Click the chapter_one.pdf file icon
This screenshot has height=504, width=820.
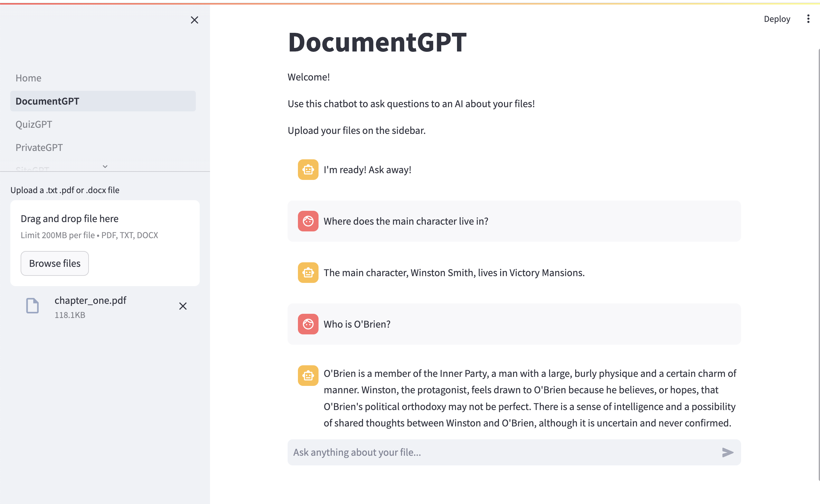[32, 306]
